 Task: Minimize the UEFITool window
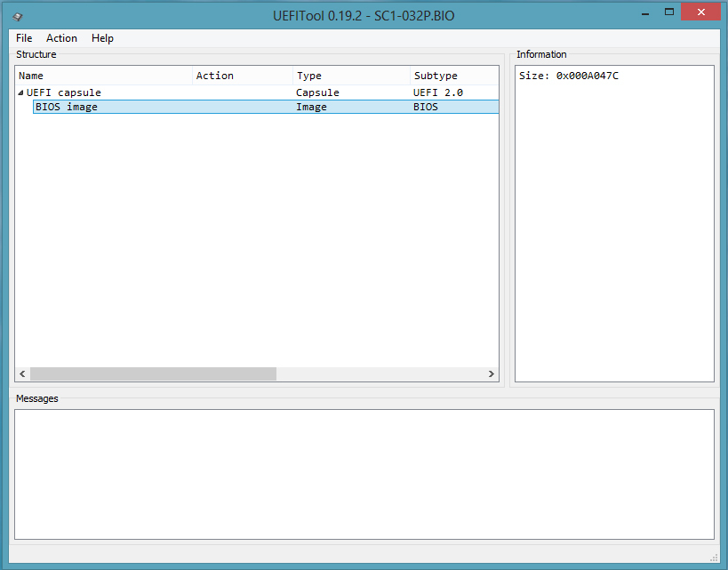(645, 14)
